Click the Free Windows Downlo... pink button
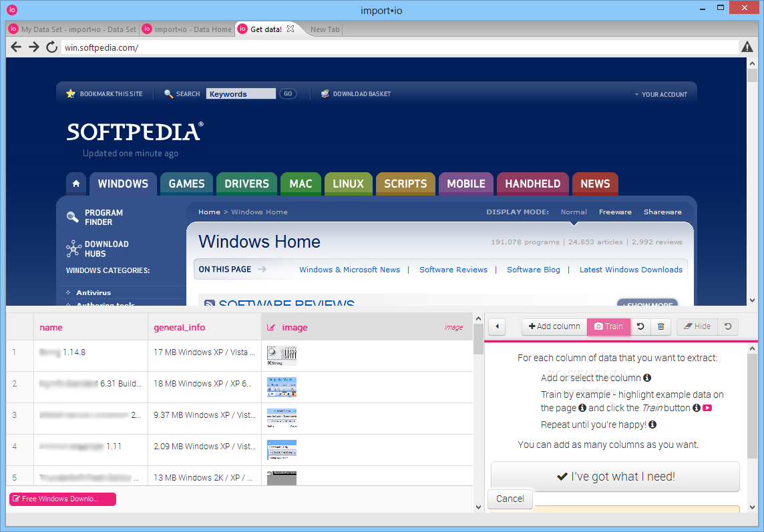Image resolution: width=764 pixels, height=532 pixels. pos(62,499)
